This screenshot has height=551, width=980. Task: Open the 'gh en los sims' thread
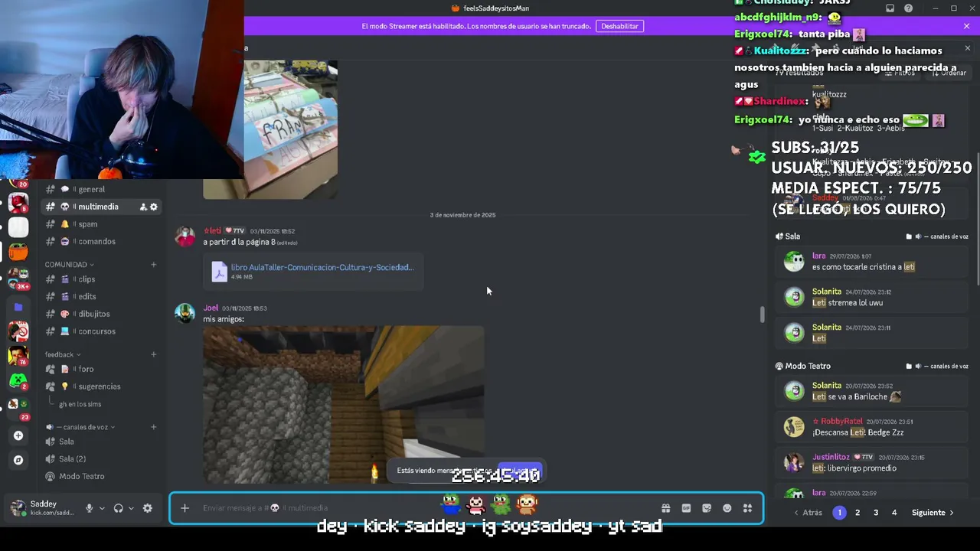(80, 404)
